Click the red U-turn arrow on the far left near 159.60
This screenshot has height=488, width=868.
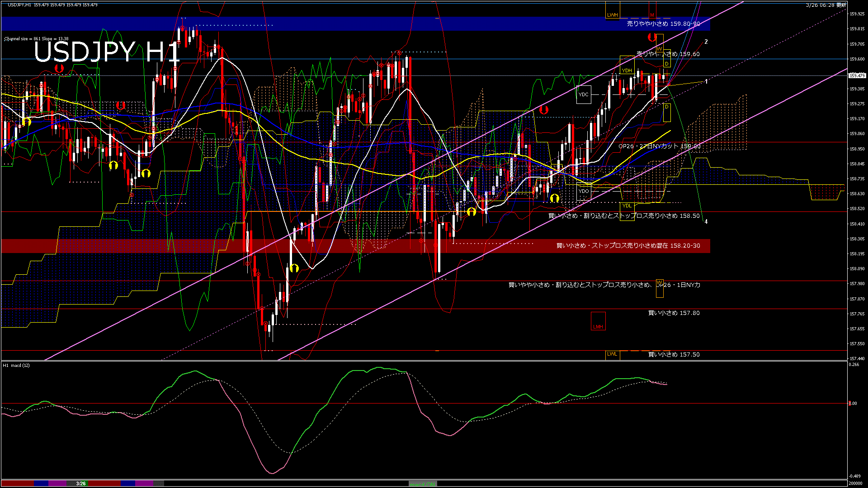point(58,68)
